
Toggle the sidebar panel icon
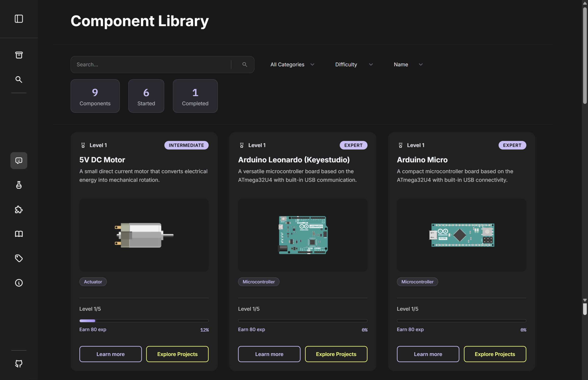(19, 19)
